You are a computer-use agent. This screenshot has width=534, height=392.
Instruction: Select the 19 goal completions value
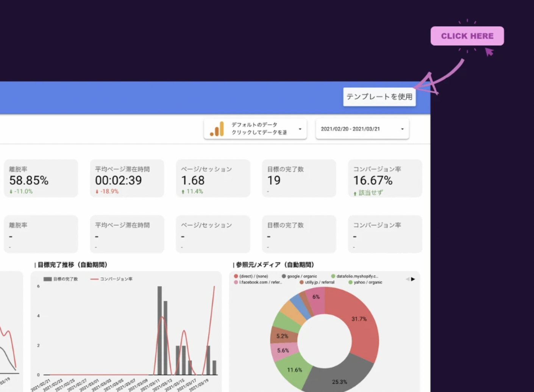tap(274, 180)
